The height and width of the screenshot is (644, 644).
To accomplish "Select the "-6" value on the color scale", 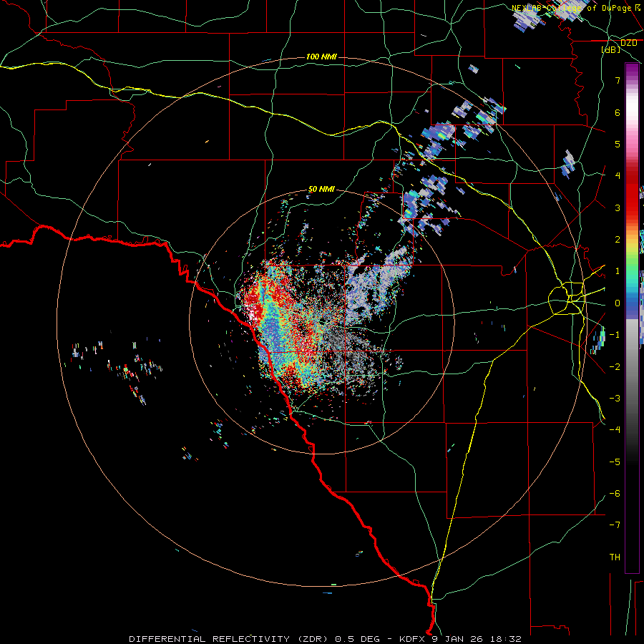I will pyautogui.click(x=615, y=493).
